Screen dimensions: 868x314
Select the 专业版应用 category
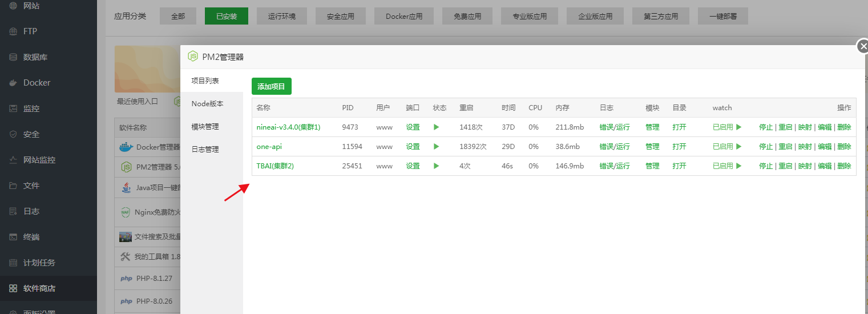pos(530,16)
